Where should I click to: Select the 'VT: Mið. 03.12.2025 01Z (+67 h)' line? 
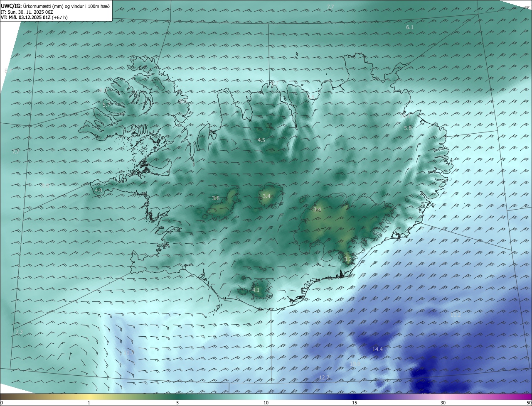34,17
